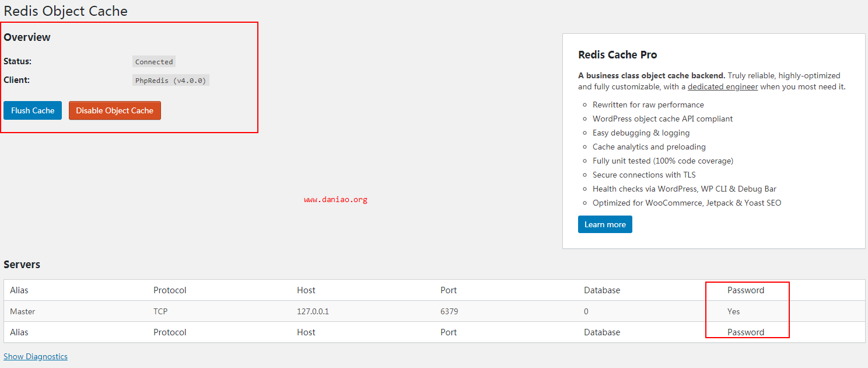Click the Password label in the table footer row
Image resolution: width=868 pixels, height=368 pixels.
click(x=745, y=332)
